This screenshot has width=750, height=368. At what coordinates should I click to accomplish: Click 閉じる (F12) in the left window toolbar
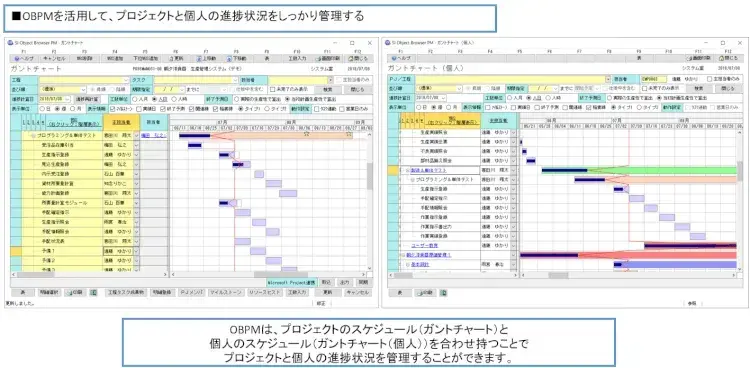[358, 58]
